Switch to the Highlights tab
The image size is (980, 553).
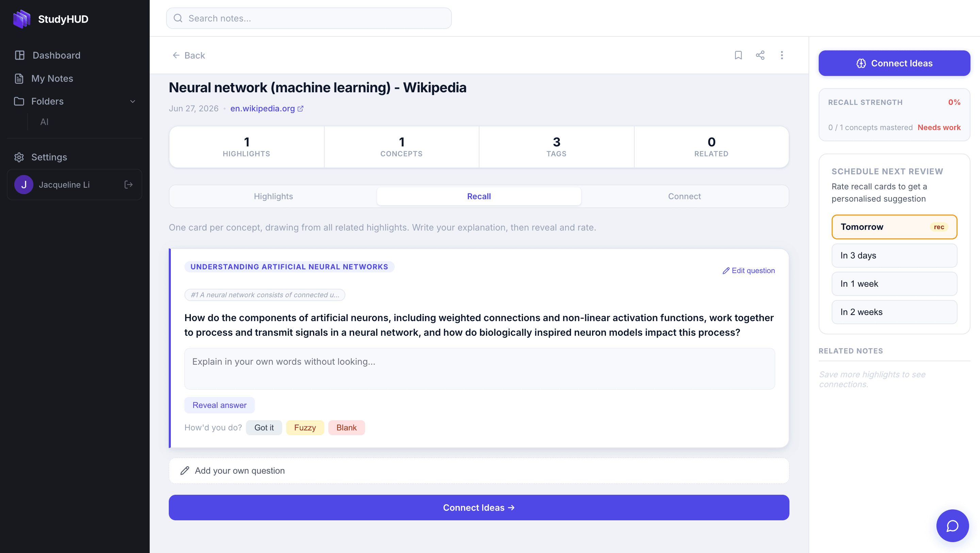pos(273,196)
